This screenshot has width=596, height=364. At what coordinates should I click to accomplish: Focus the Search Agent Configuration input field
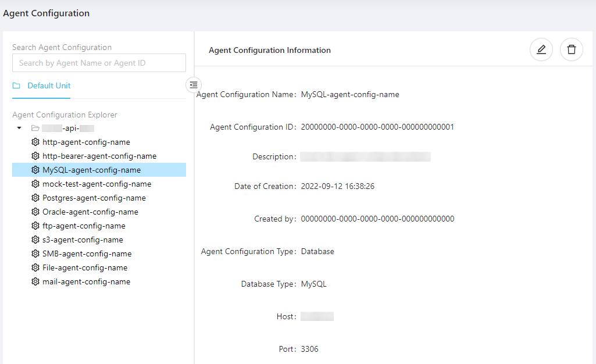tap(99, 63)
